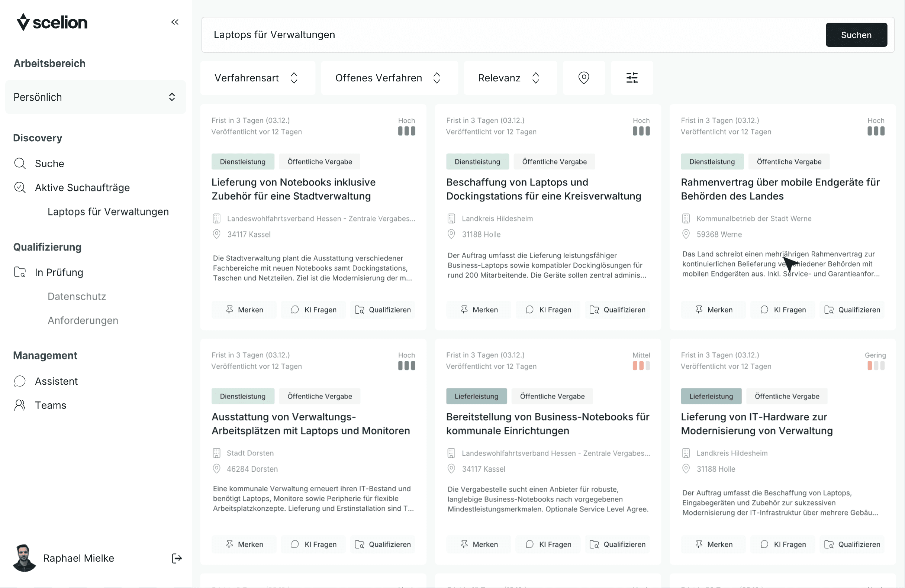Open Datenschutz under In Prüfung

[77, 296]
